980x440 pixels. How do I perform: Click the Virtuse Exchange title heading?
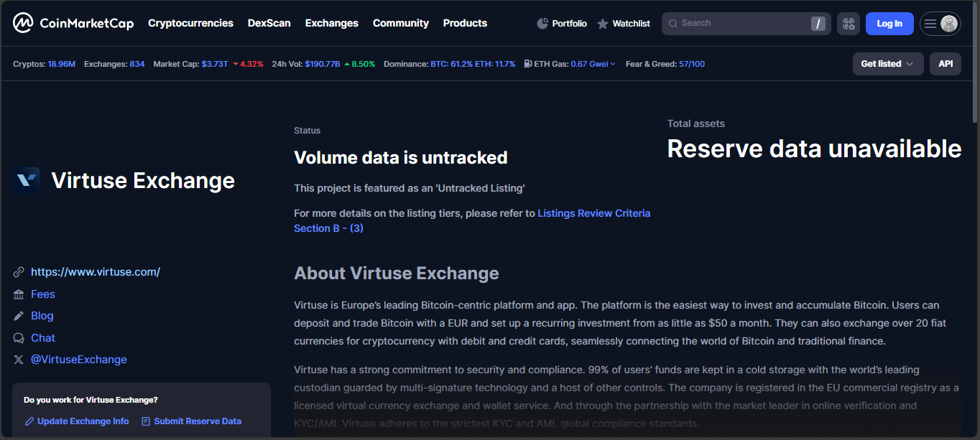(x=143, y=180)
